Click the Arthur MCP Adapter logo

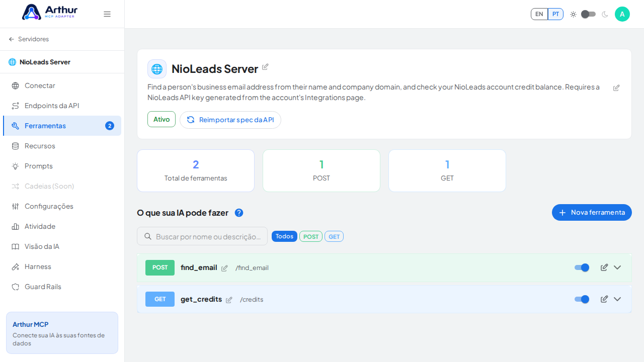point(50,12)
